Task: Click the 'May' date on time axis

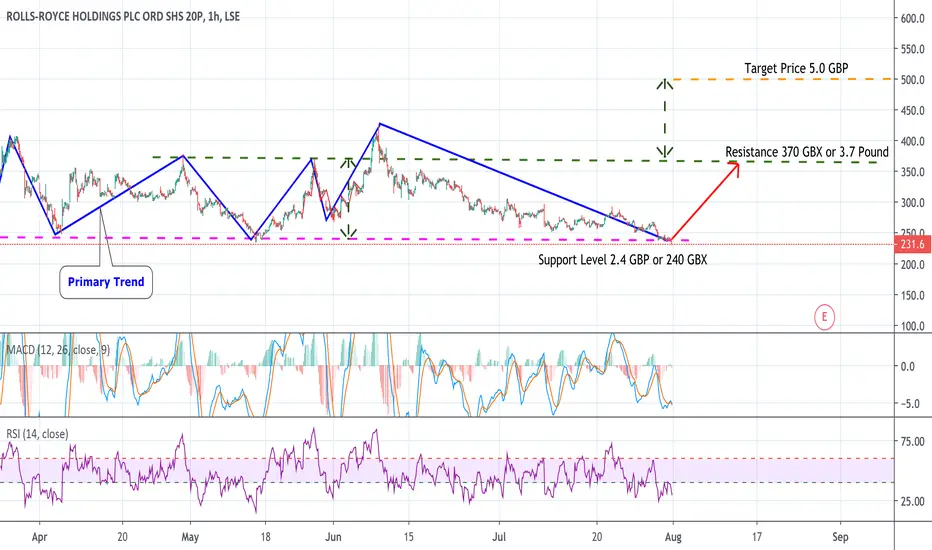Action: tap(190, 538)
